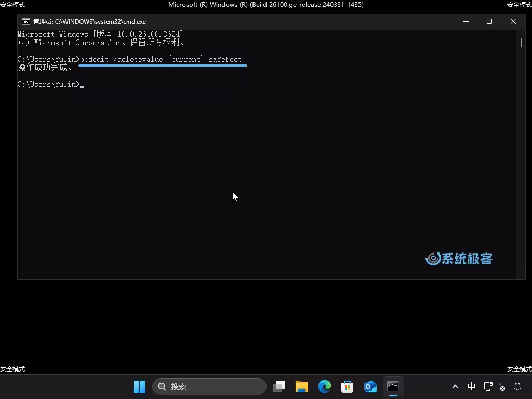Expand the hidden system tray icons chevron
The height and width of the screenshot is (399, 532).
[x=455, y=387]
